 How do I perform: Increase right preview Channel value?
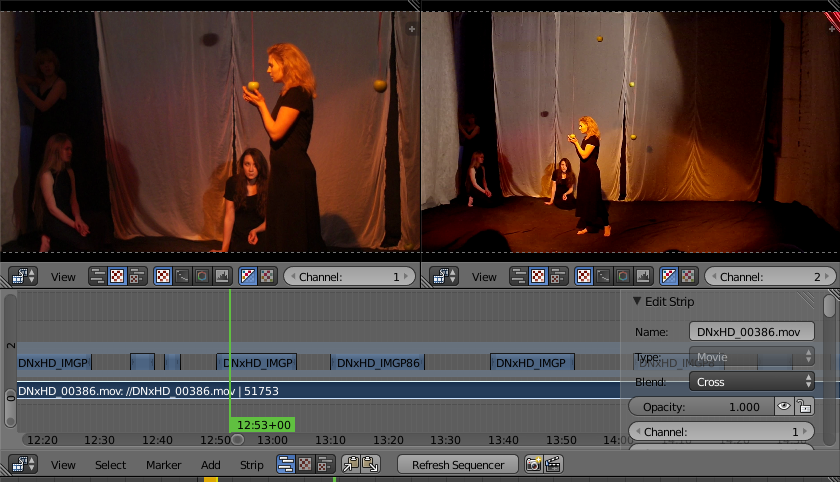[x=828, y=277]
